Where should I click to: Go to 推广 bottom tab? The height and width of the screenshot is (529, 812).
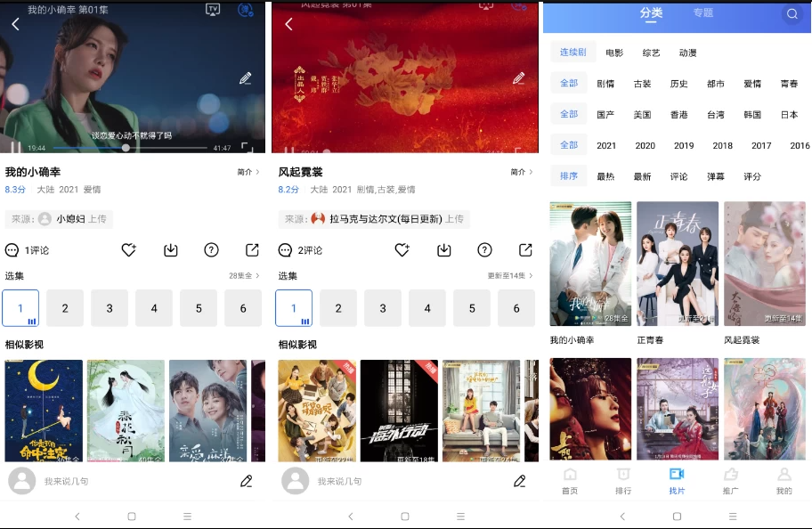[x=731, y=481]
